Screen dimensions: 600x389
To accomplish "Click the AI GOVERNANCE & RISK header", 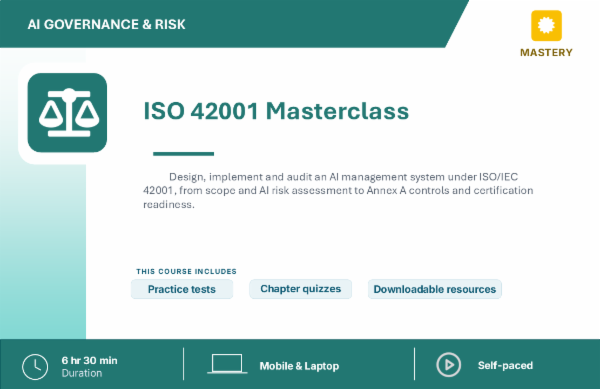I will 106,24.
